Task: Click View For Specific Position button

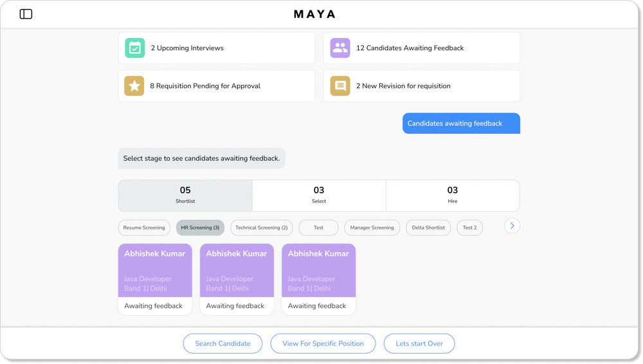Action: click(323, 343)
